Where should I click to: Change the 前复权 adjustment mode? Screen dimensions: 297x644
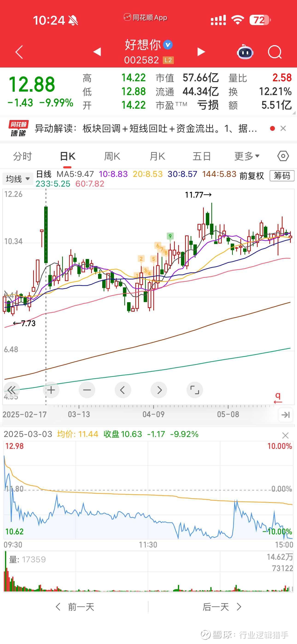[x=252, y=176]
